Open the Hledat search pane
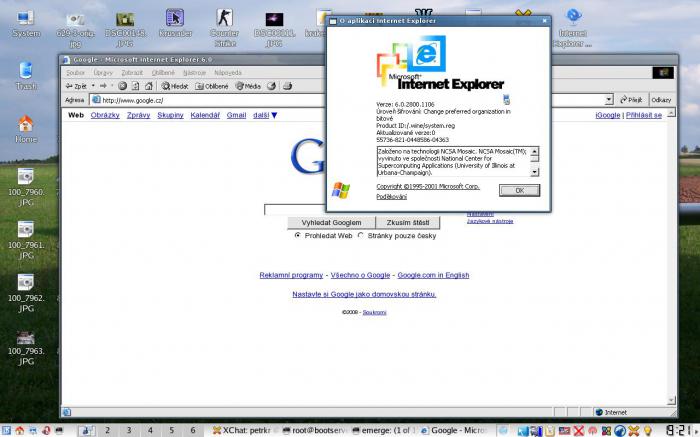The image size is (700, 437). click(x=175, y=86)
